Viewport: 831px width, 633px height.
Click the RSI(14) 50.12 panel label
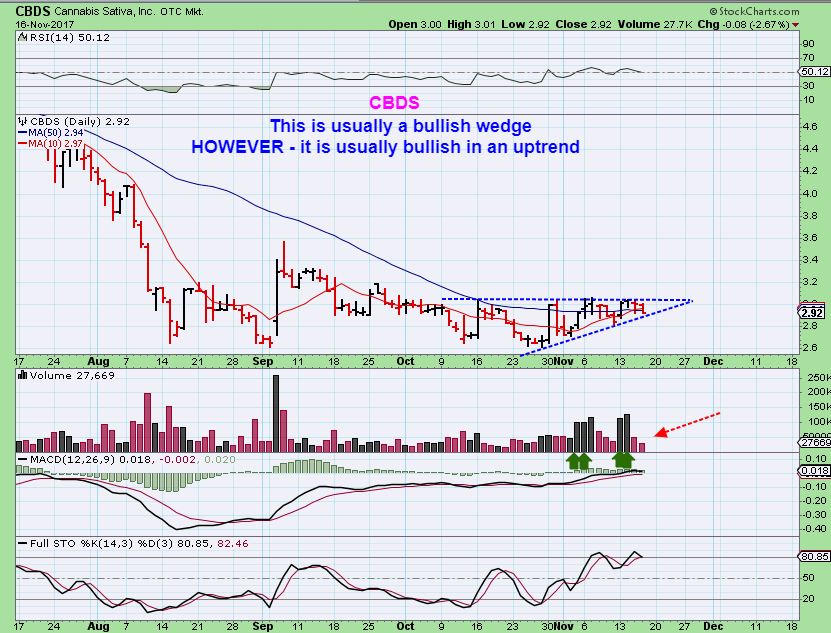(x=69, y=38)
